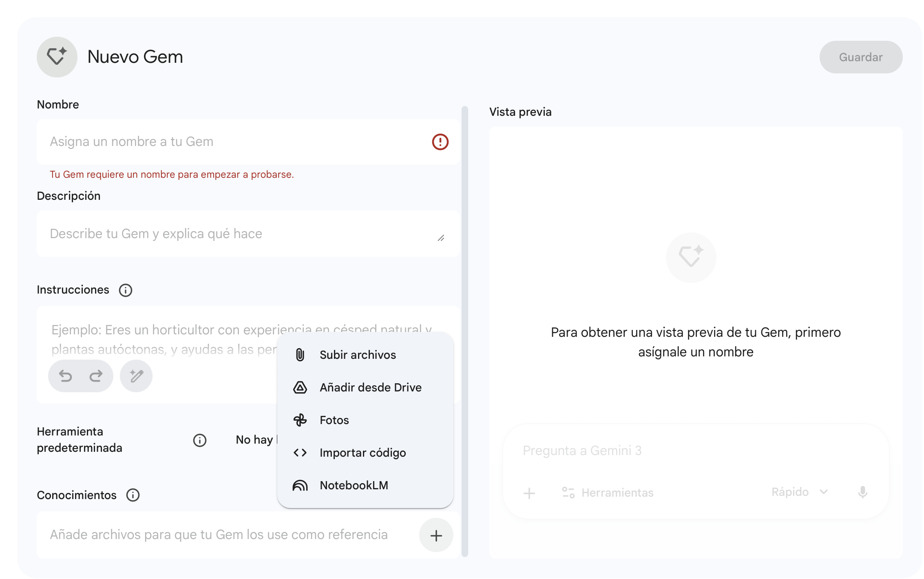Click the redo arrow in Instrucciones
The height and width of the screenshot is (579, 924).
[96, 376]
